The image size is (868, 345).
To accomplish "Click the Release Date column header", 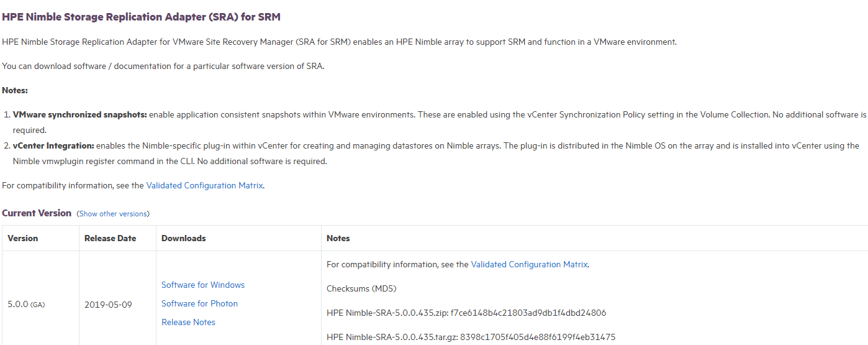I will pos(110,238).
